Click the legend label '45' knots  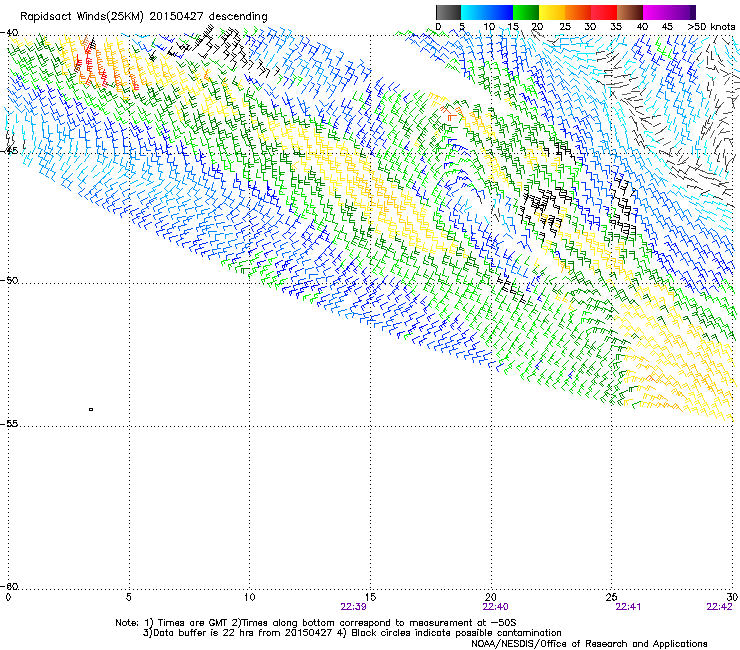tap(667, 26)
